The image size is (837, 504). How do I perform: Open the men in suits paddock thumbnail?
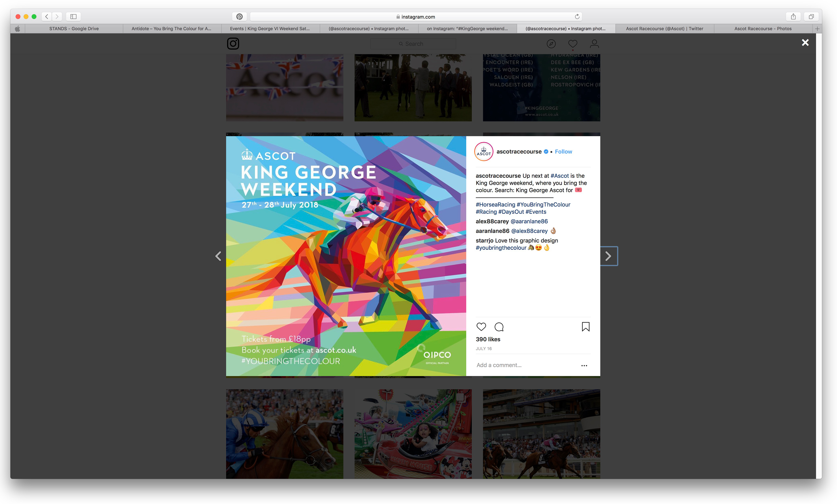[x=413, y=88]
